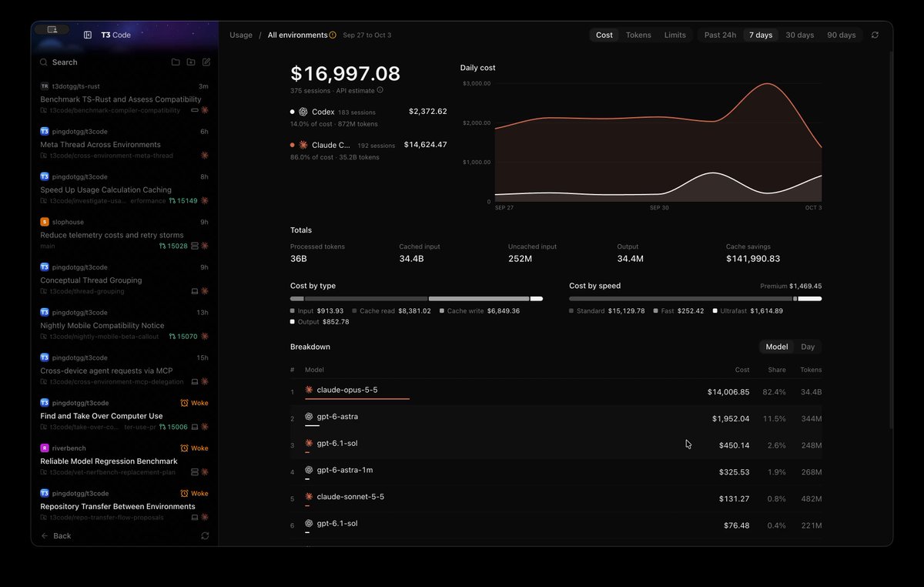Click the pull request 15149 badge

tap(183, 201)
